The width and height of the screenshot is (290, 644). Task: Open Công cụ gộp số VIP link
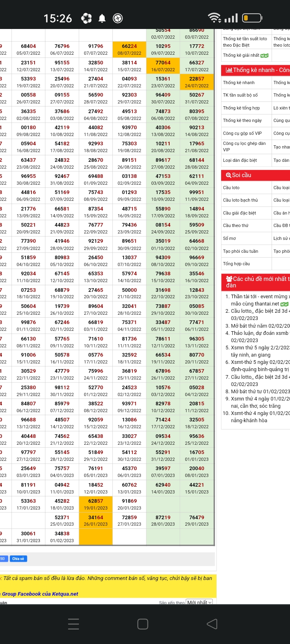(x=242, y=133)
